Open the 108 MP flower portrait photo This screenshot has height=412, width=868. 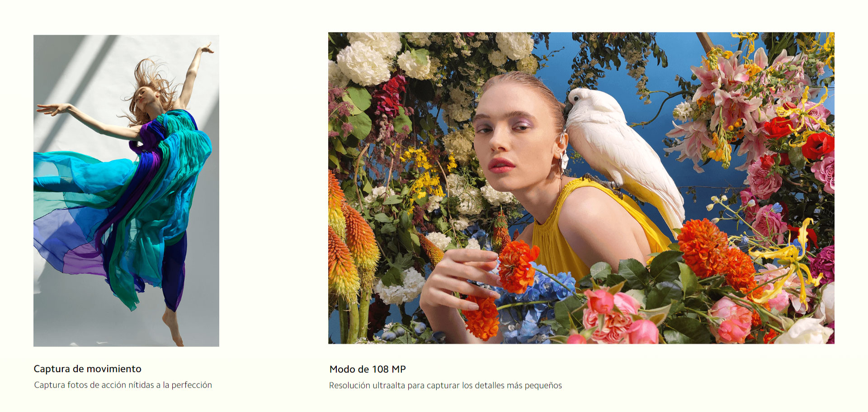pyautogui.click(x=581, y=188)
